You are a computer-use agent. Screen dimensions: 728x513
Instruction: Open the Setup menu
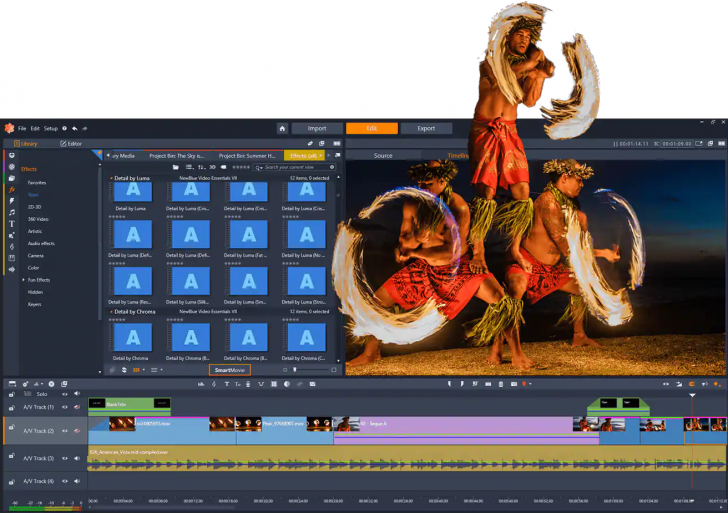(51, 129)
